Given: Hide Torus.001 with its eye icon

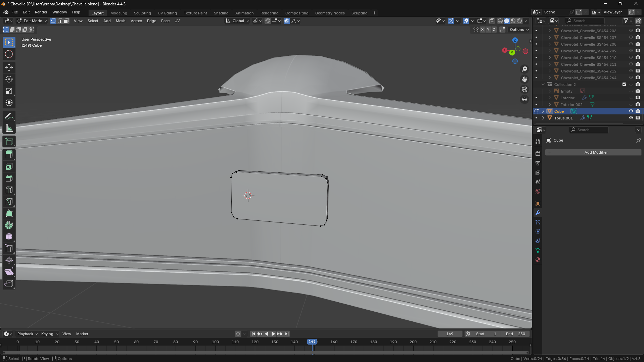Looking at the screenshot, I should [x=631, y=118].
